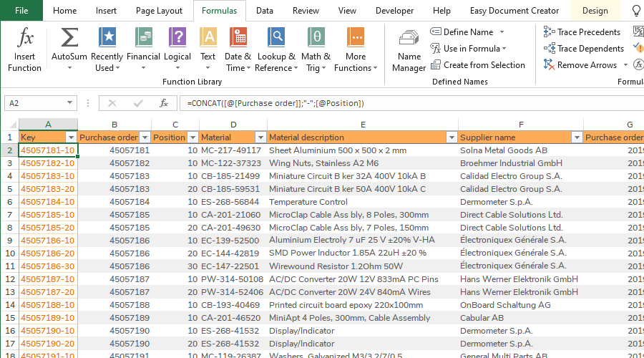
Task: Click Create from Selection
Action: click(478, 65)
